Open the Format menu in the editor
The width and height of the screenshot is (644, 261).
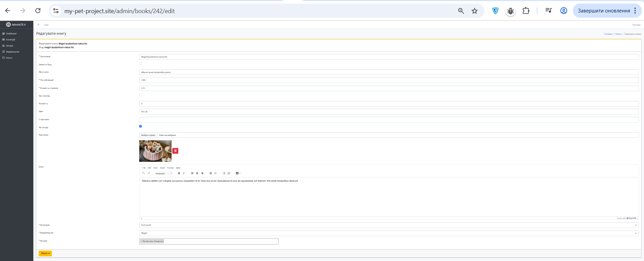[170, 168]
